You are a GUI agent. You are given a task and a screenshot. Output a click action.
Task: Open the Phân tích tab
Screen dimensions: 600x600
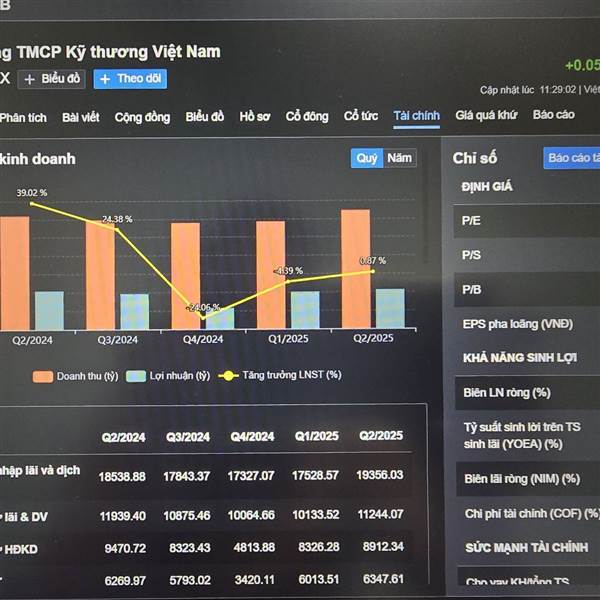pos(23,117)
